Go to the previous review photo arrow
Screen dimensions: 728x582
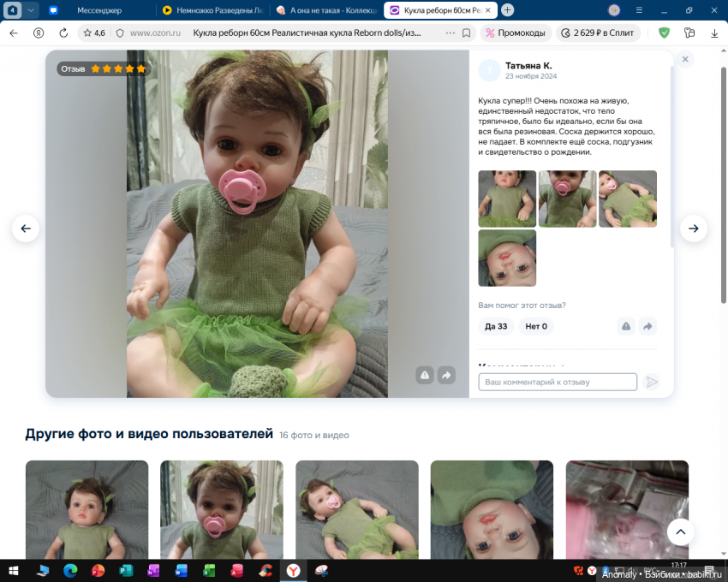(26, 229)
